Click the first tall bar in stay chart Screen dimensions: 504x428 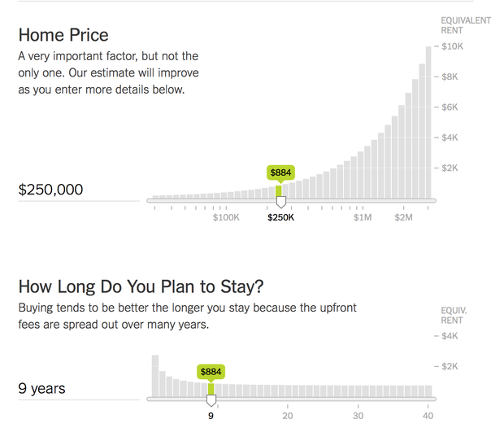155,376
